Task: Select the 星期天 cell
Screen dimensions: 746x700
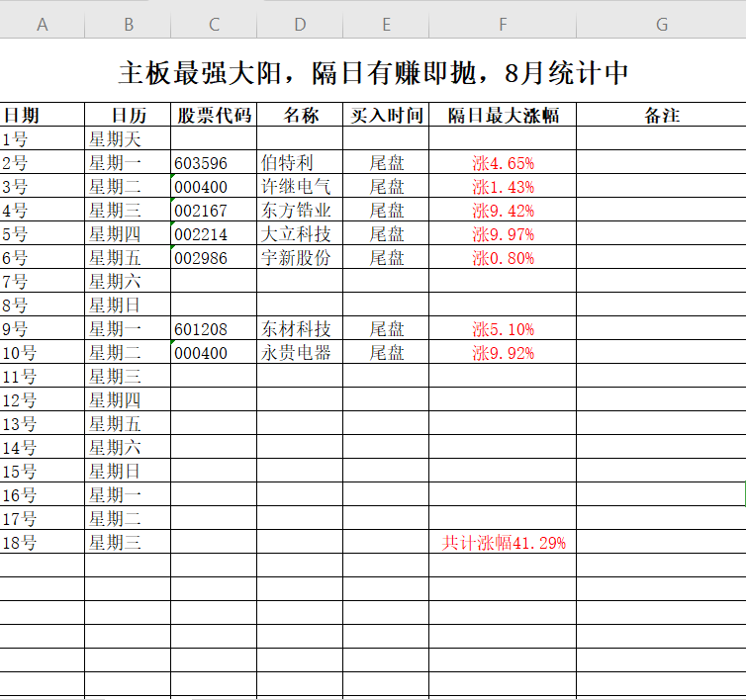Action: tap(128, 139)
